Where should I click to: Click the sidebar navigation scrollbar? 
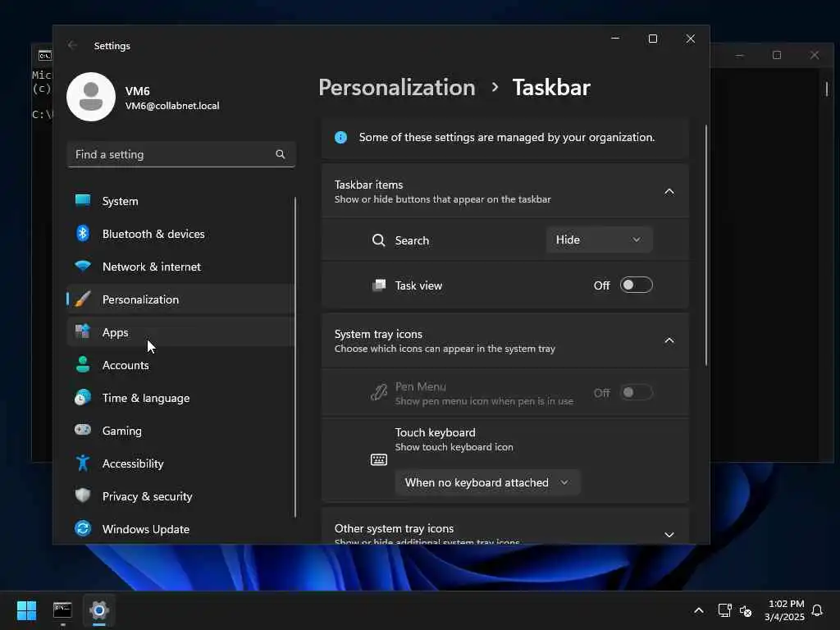pyautogui.click(x=295, y=358)
